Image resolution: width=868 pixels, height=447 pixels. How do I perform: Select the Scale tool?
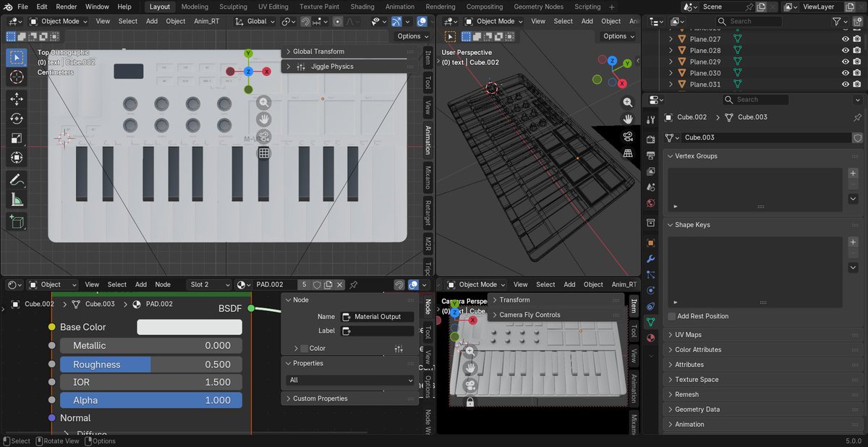[x=17, y=138]
